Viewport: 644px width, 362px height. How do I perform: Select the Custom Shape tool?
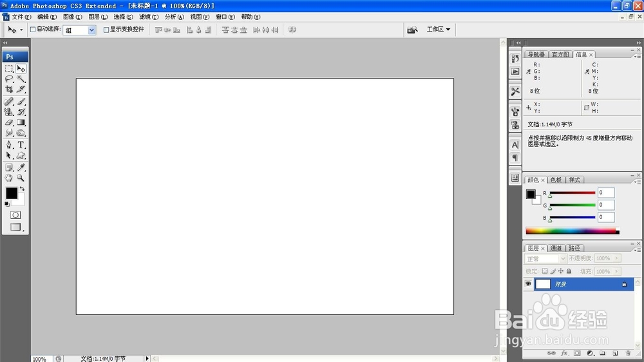(21, 155)
